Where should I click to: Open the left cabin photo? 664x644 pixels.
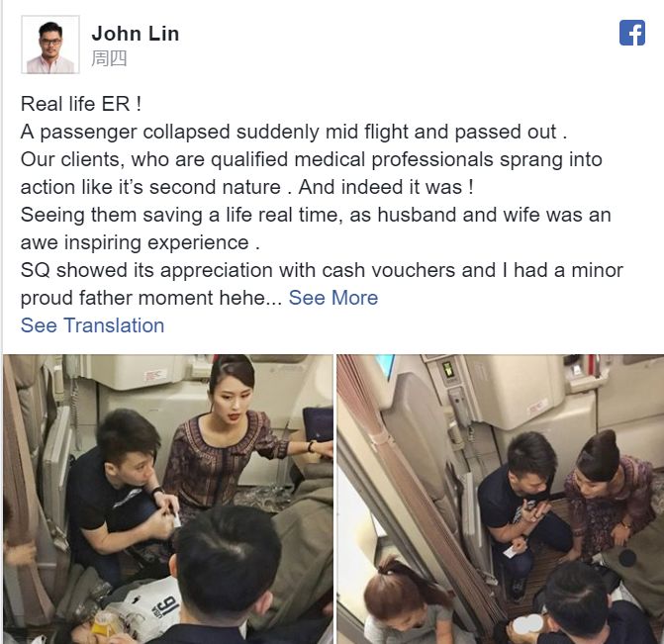click(167, 500)
